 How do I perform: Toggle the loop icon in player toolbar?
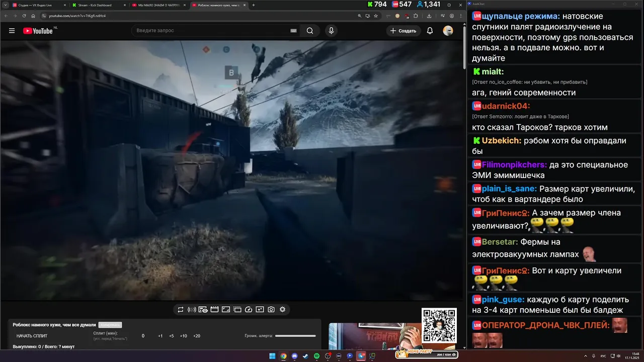tap(181, 310)
